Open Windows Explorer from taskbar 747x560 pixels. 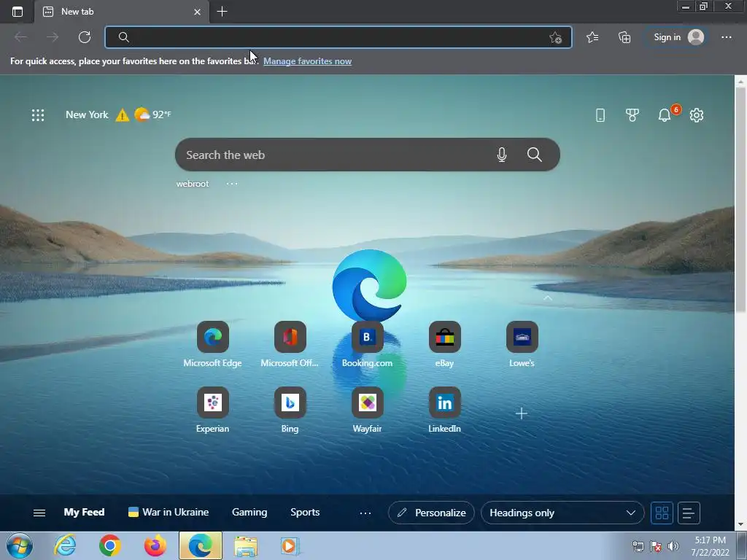coord(246,545)
